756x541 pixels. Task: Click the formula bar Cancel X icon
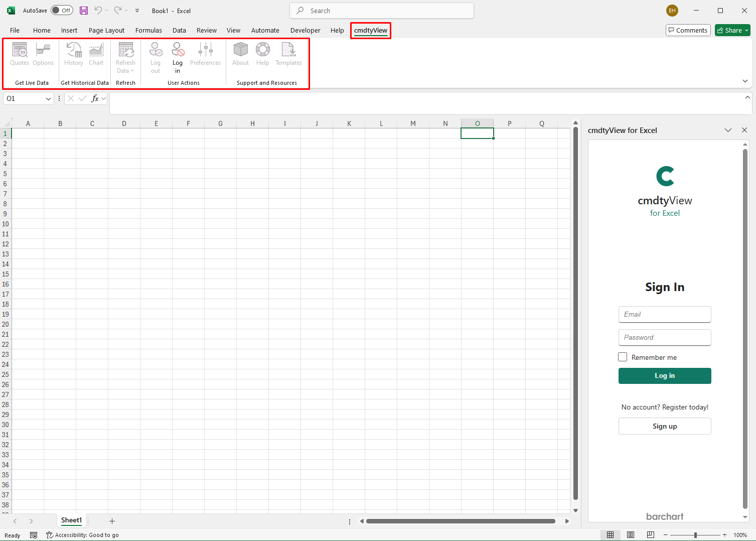click(x=71, y=98)
